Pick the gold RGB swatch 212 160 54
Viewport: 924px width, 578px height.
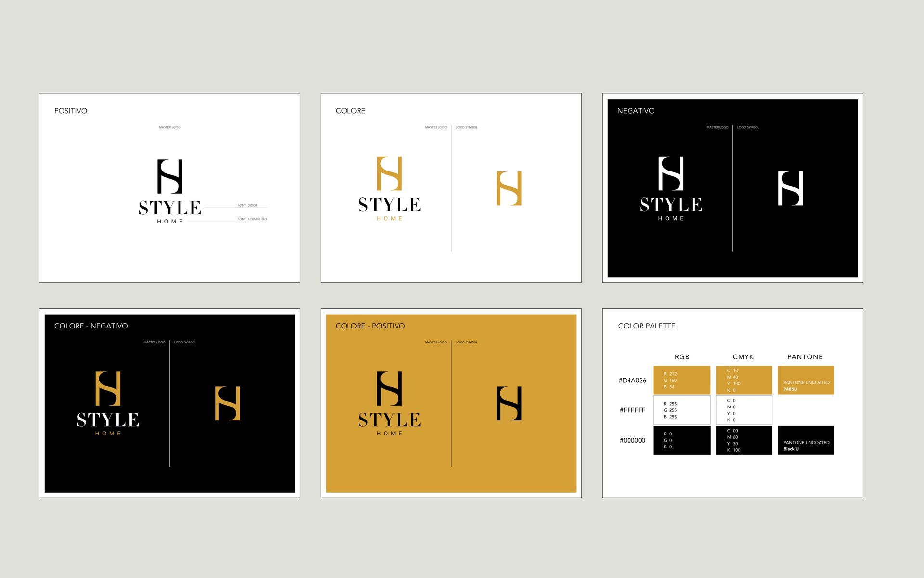(681, 381)
